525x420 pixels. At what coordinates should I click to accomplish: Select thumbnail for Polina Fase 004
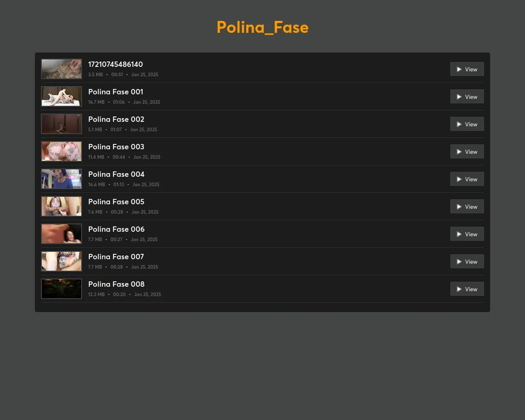62,179
